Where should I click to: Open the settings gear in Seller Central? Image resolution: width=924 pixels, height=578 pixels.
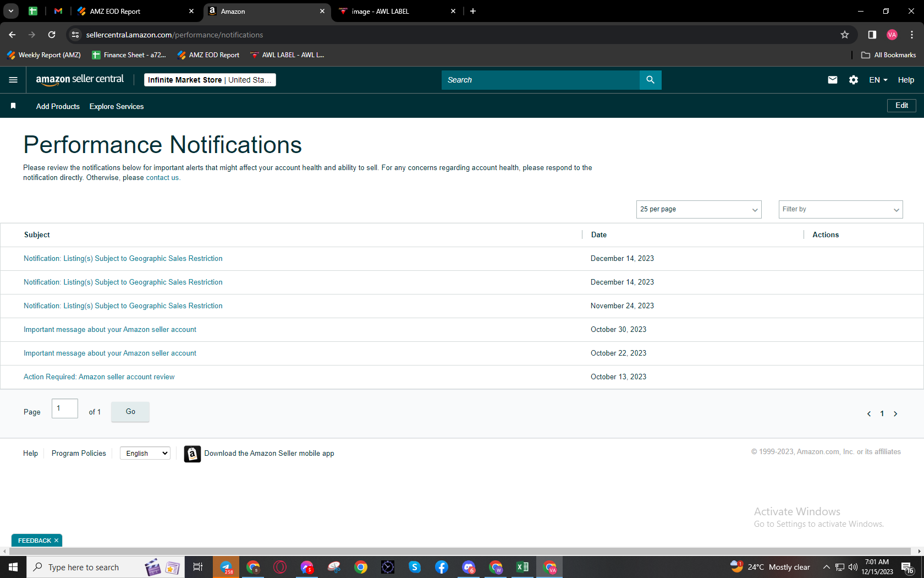[854, 80]
